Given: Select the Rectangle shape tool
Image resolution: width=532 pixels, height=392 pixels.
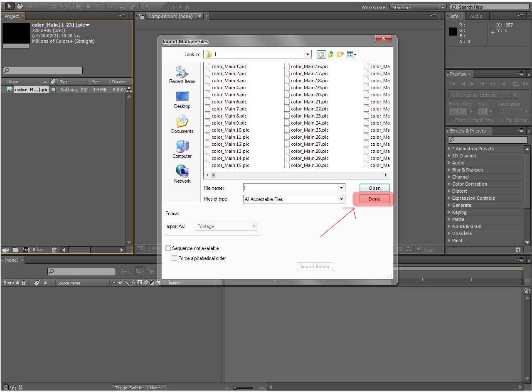Looking at the screenshot, I should point(78,6).
